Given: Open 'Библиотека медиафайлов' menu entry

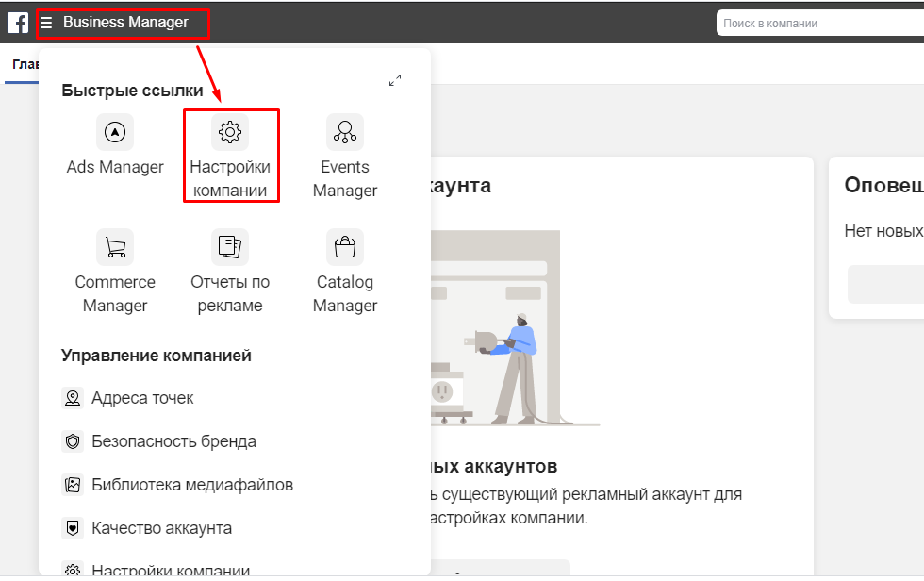Looking at the screenshot, I should [192, 485].
